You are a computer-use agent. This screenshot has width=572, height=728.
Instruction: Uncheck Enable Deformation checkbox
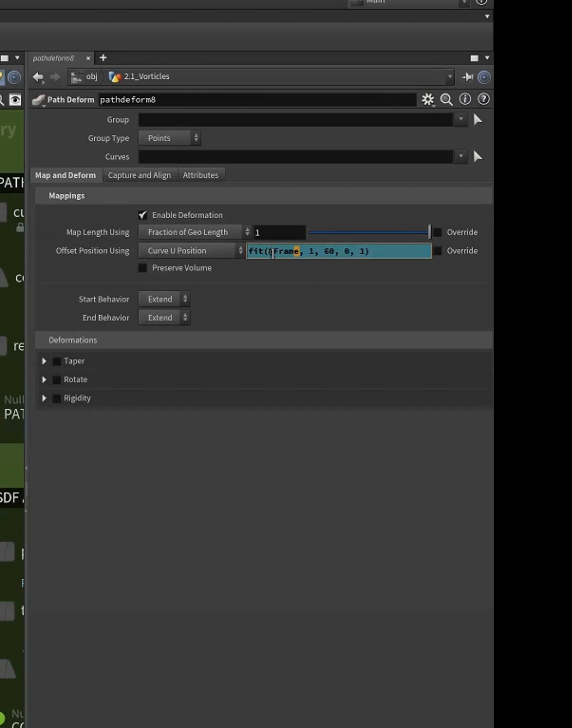[143, 215]
